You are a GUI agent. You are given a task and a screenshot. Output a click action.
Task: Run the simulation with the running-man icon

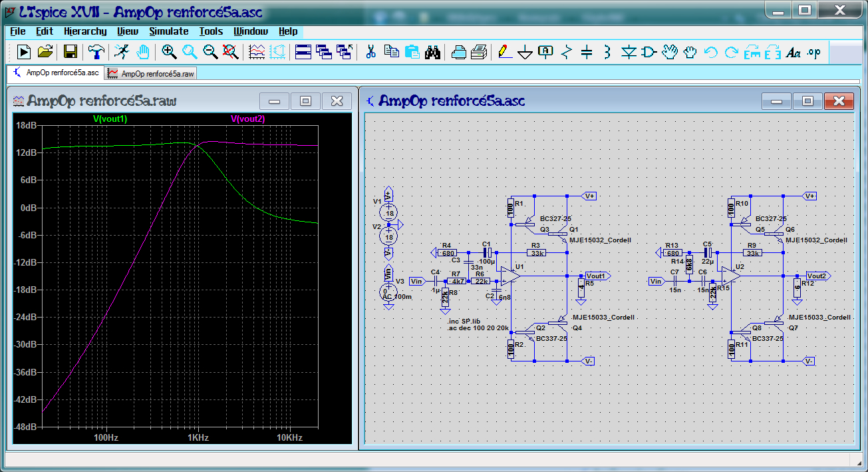point(121,52)
